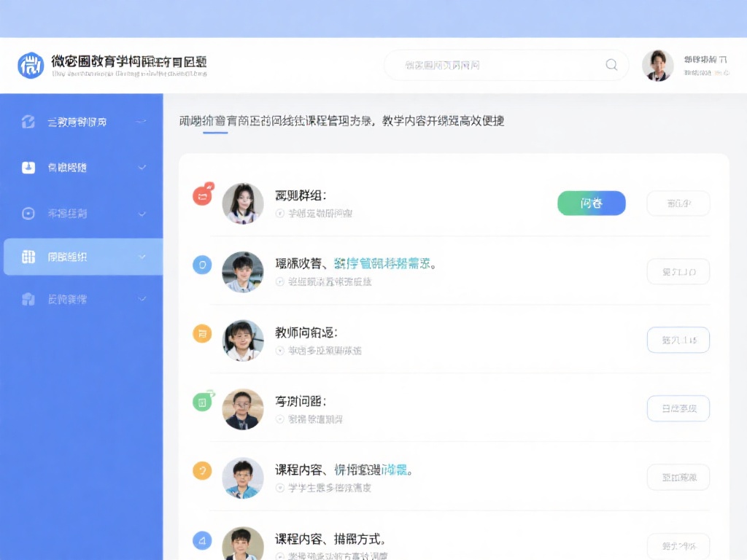Click the green-blue gradient 问卷 button
747x560 pixels.
[591, 203]
